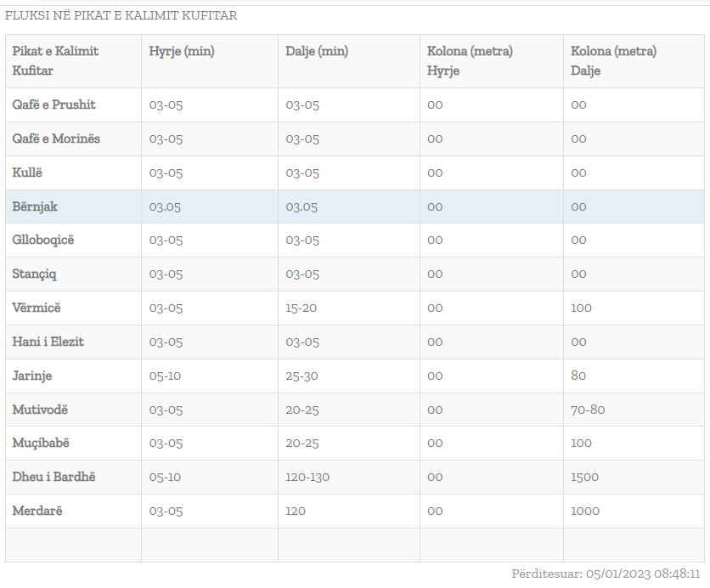Select the Qafë e Morinës border point
The width and height of the screenshot is (710, 588).
click(x=56, y=139)
